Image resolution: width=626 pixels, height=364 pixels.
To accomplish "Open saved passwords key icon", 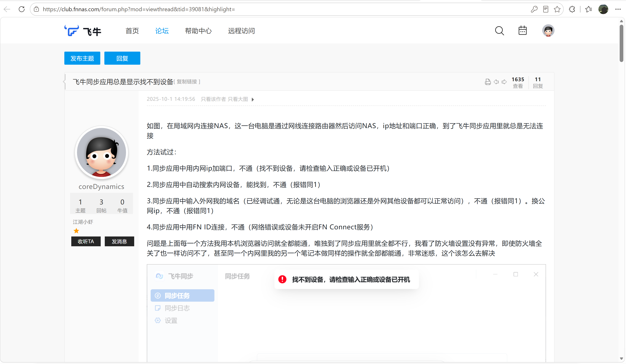I will pyautogui.click(x=534, y=9).
